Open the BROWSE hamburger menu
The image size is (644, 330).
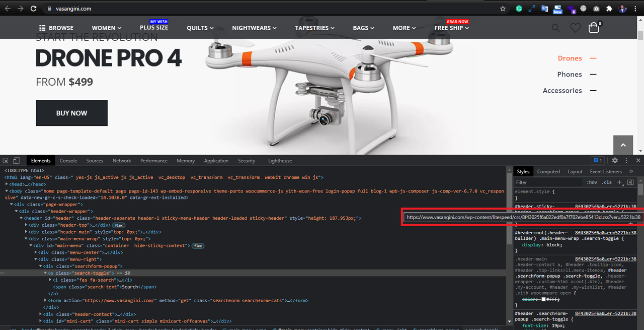56,28
